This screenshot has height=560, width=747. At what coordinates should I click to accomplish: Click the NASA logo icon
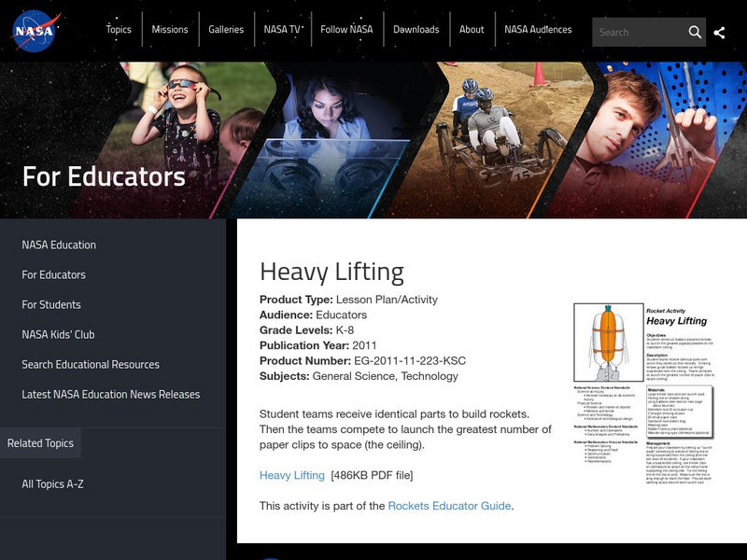(36, 32)
